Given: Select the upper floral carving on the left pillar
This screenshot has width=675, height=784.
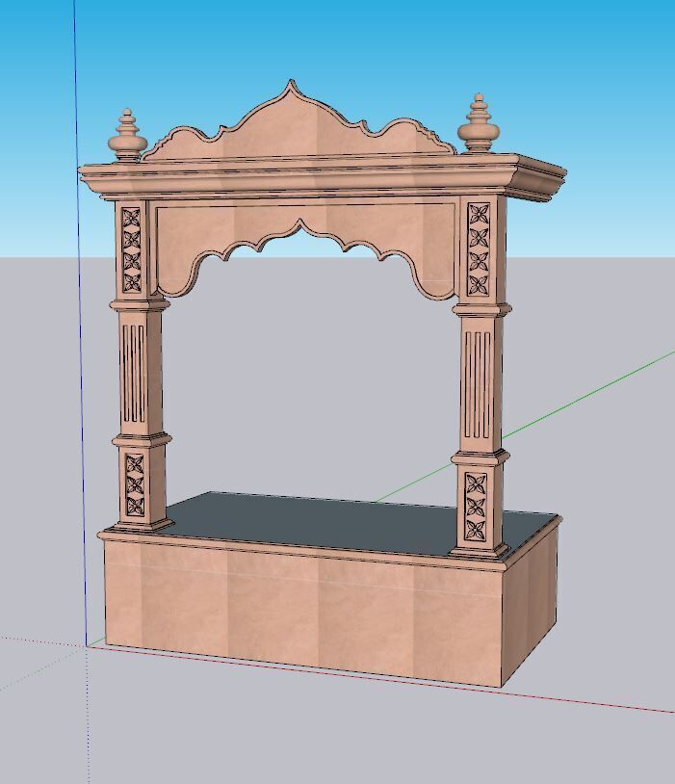Looking at the screenshot, I should click(x=132, y=250).
